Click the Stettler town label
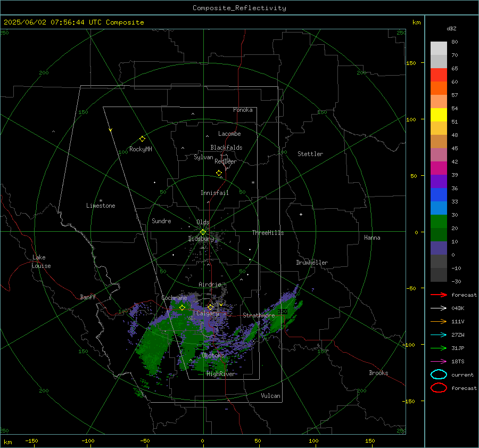Screen dimensions: 479x448 coord(310,154)
